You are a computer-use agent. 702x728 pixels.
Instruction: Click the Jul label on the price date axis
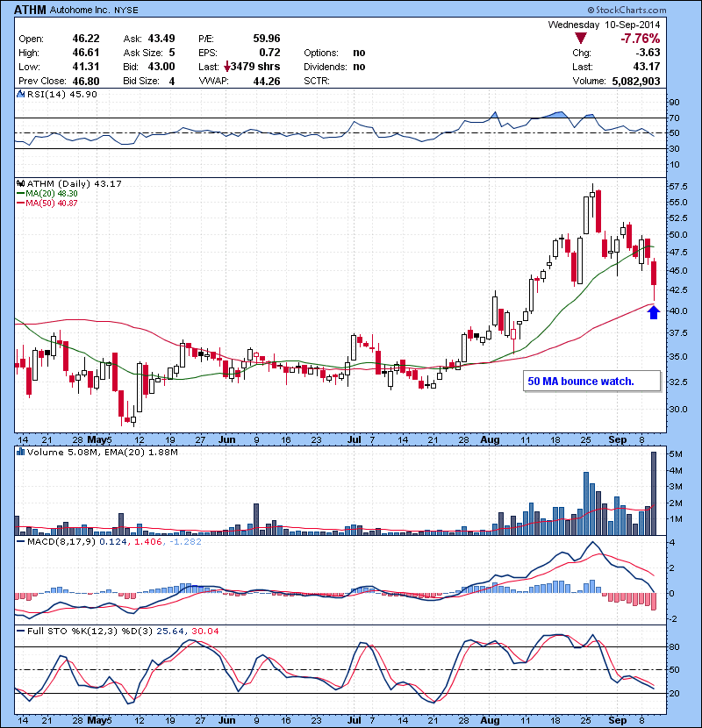pyautogui.click(x=354, y=439)
